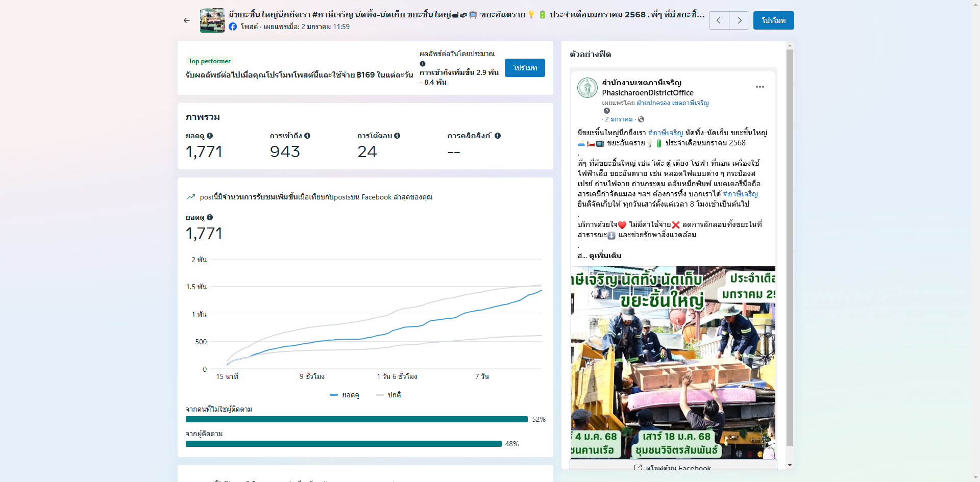Image resolution: width=980 pixels, height=482 pixels.
Task: Click the question mark icon under the publisher name
Action: pos(607,111)
